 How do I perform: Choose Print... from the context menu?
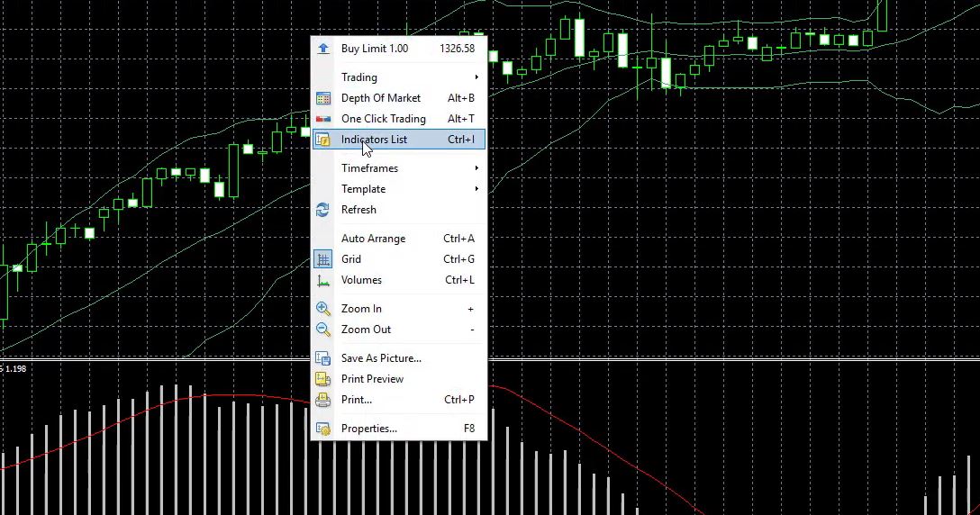[x=357, y=400]
